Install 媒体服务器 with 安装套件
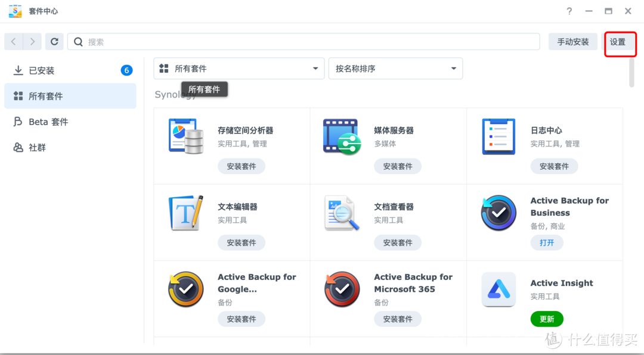 click(x=398, y=166)
